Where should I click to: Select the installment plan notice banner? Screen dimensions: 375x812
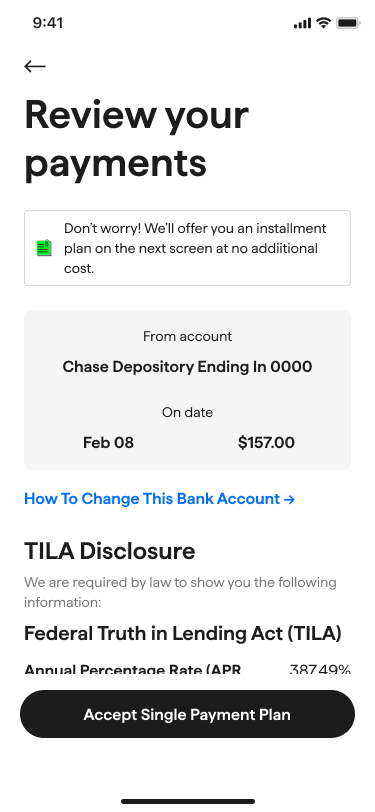[188, 248]
